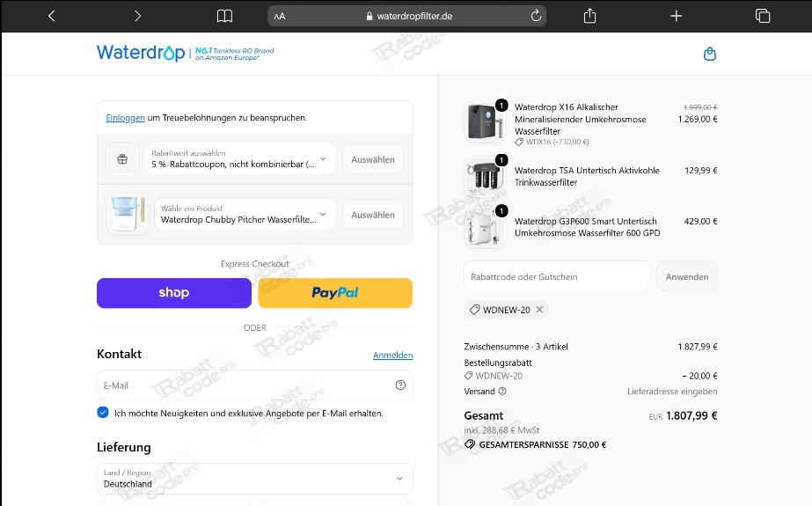Open the Land / Region Deutschland dropdown
812x506 pixels.
pyautogui.click(x=255, y=479)
